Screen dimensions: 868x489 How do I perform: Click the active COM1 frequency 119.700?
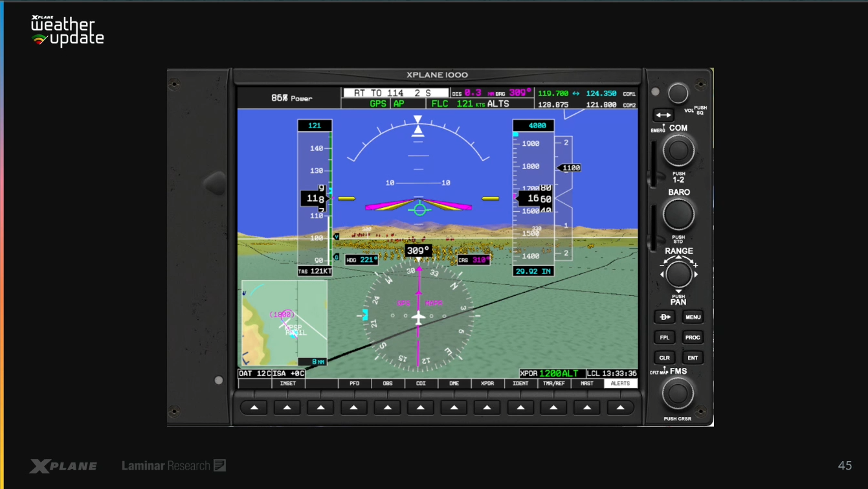[553, 93]
